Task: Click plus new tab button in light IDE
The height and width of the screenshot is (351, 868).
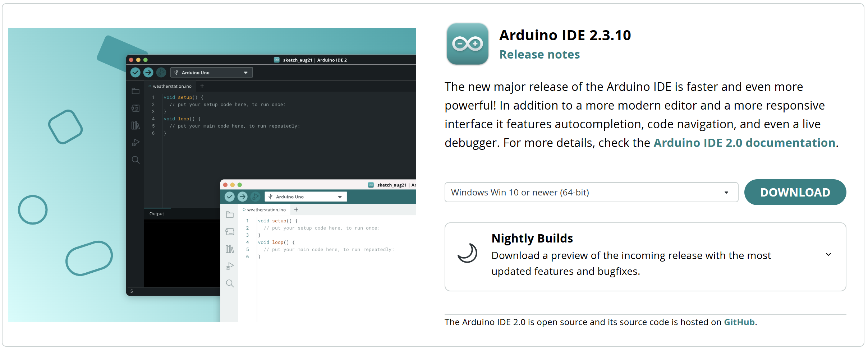Action: pos(296,209)
